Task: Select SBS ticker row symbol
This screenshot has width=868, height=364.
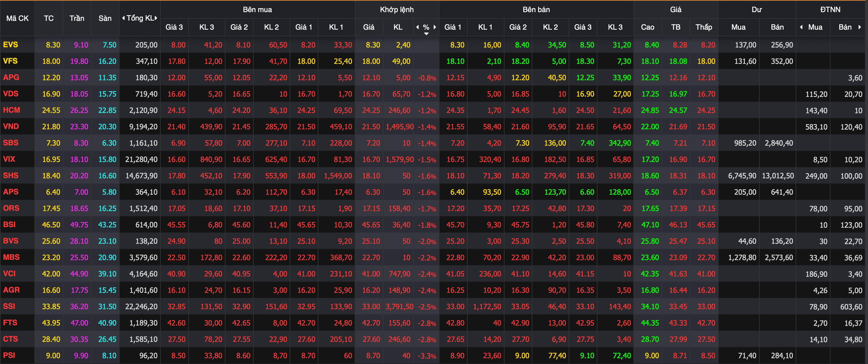Action: coord(11,143)
